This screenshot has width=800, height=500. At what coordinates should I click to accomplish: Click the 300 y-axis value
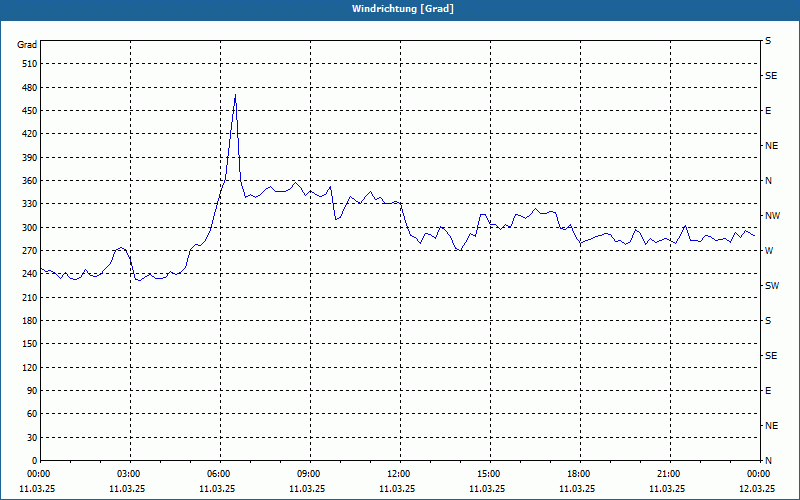tap(30, 228)
